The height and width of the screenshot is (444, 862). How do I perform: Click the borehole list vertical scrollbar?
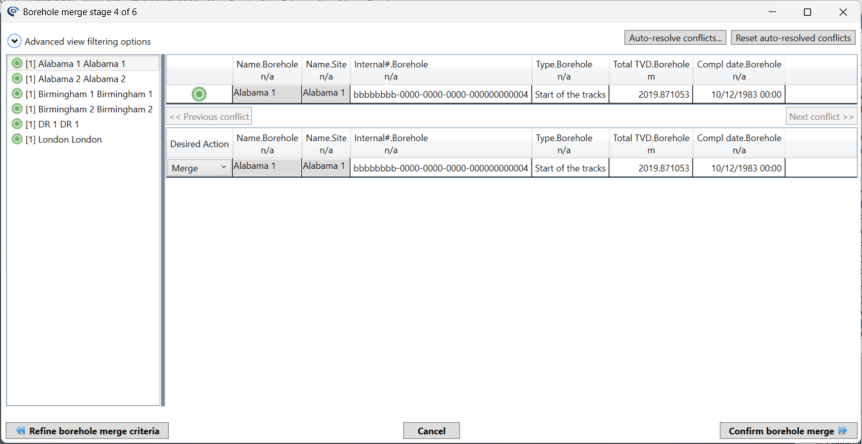coord(162,230)
